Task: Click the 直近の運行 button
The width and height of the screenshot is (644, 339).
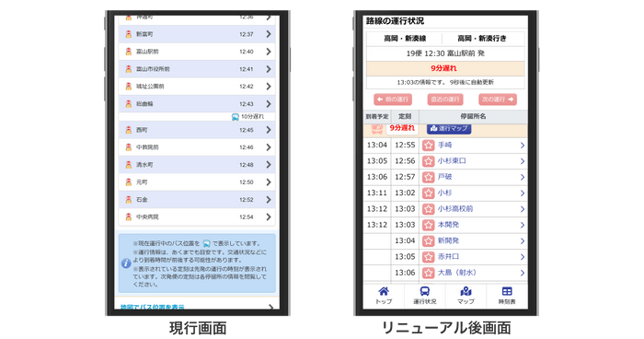Action: coord(445,99)
